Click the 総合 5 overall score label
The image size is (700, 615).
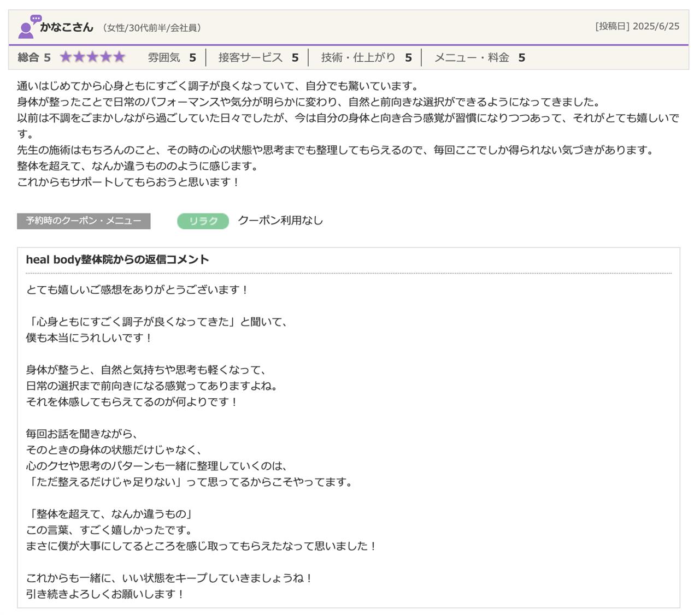point(34,57)
